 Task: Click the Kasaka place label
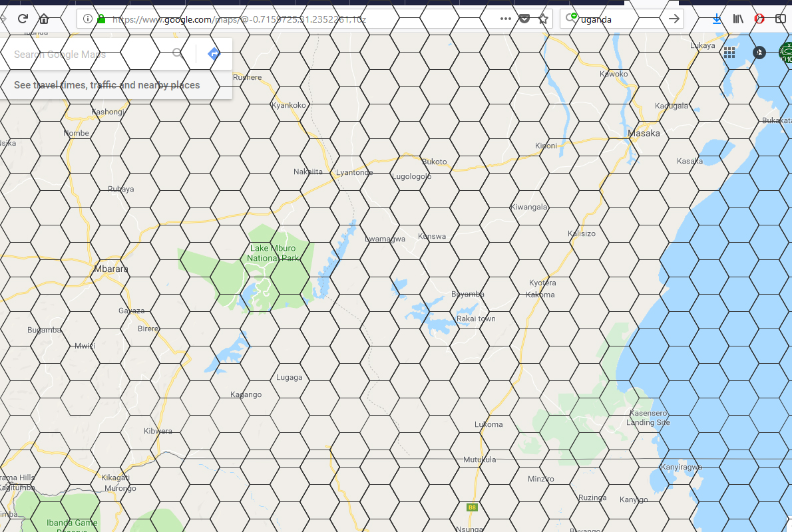690,161
